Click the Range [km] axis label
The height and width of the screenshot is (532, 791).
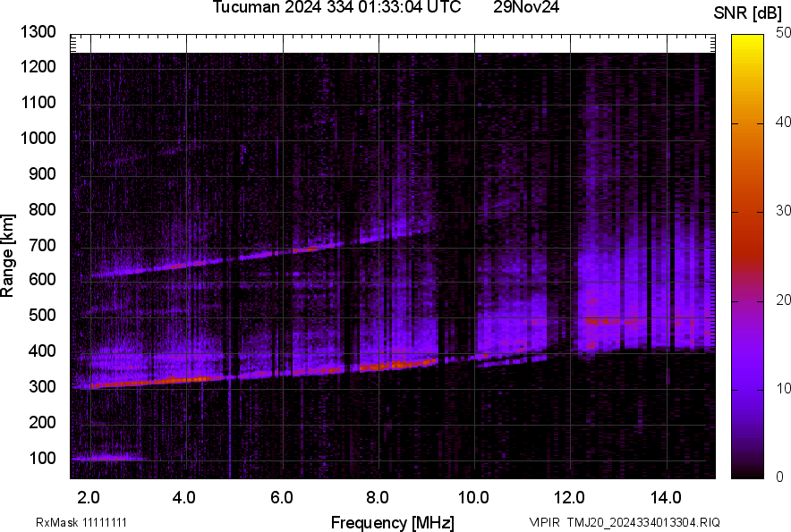8,256
